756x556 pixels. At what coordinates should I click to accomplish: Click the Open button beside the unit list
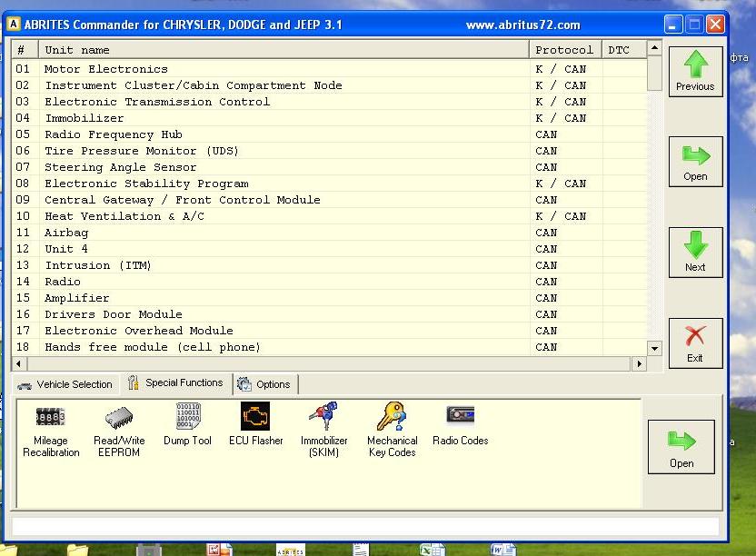695,161
